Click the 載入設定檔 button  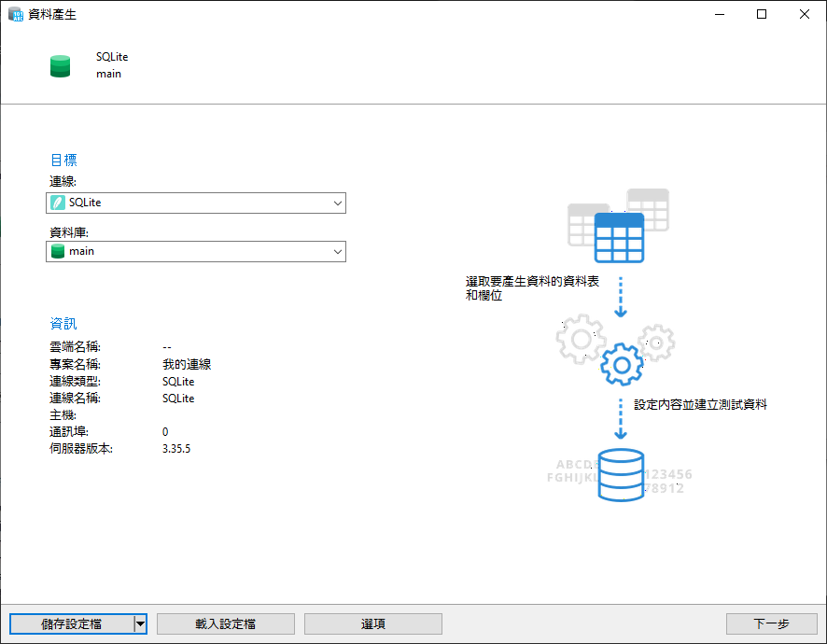point(225,623)
